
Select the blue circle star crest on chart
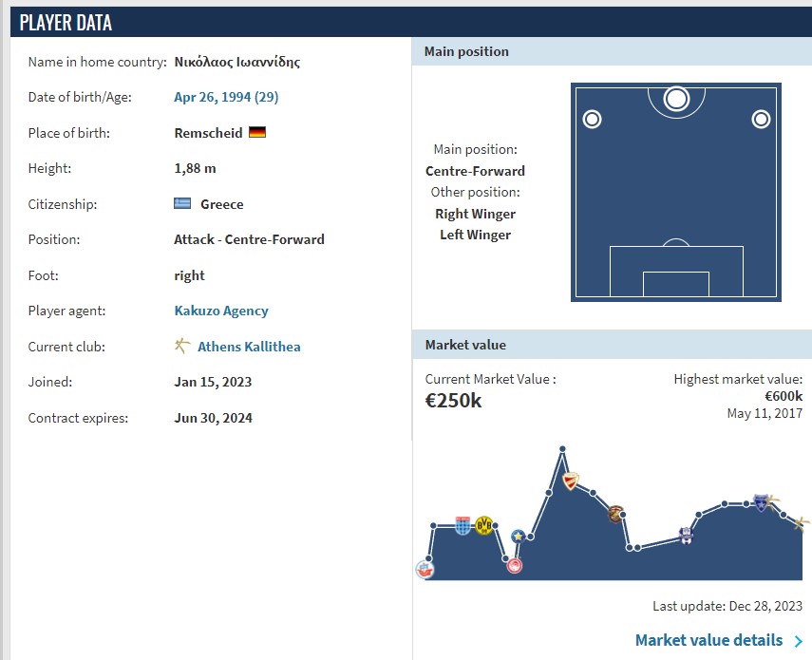(x=518, y=537)
